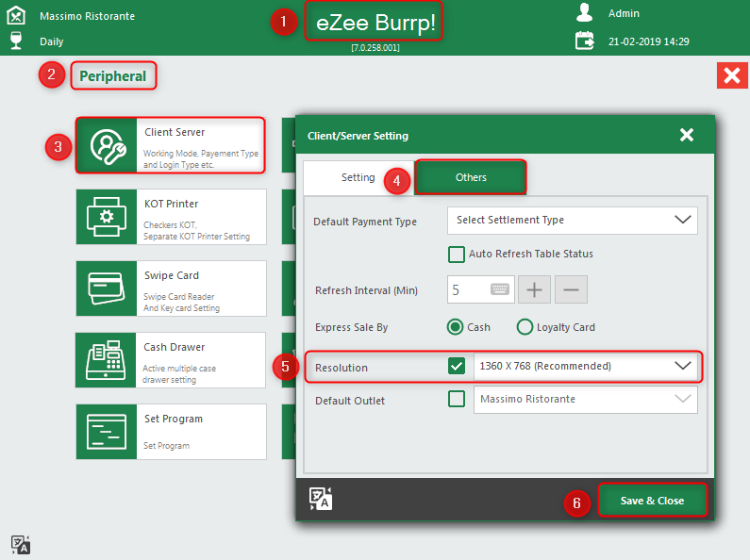Click the Client Server tile title text
The width and height of the screenshot is (750, 560).
175,132
